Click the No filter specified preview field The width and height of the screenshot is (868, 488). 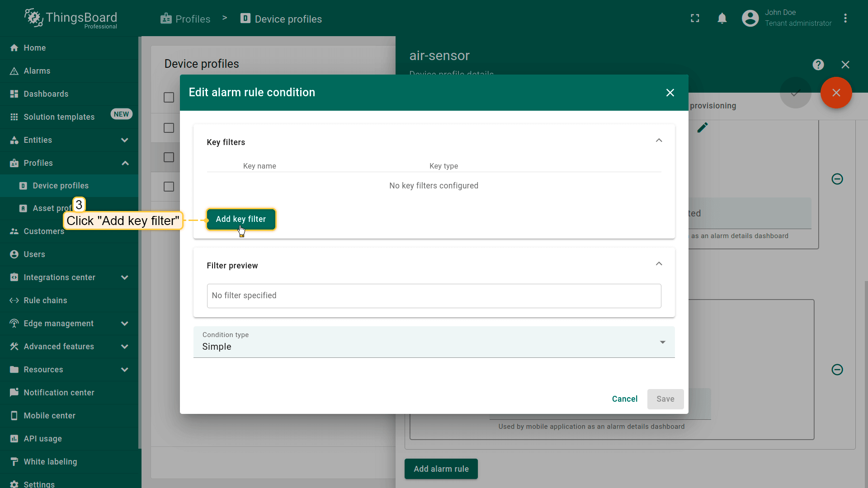pyautogui.click(x=434, y=296)
